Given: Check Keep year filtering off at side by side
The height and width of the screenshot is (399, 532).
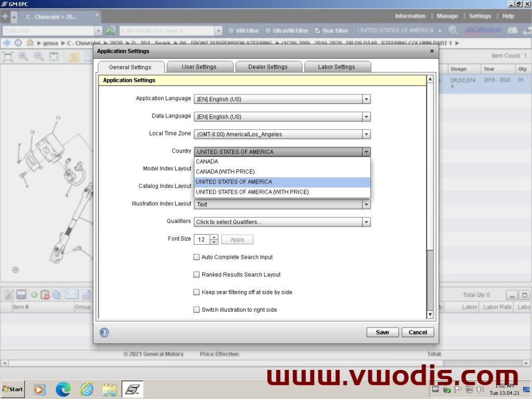Looking at the screenshot, I should 196,292.
